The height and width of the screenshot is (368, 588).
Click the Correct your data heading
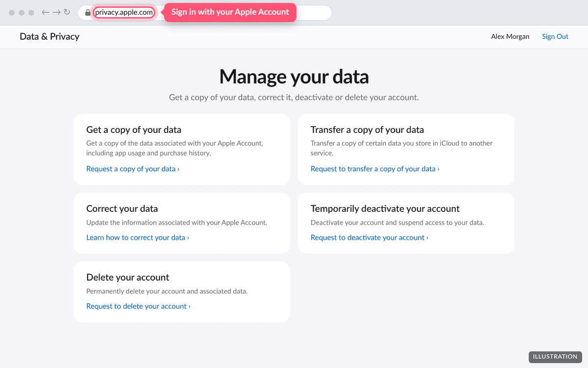122,209
